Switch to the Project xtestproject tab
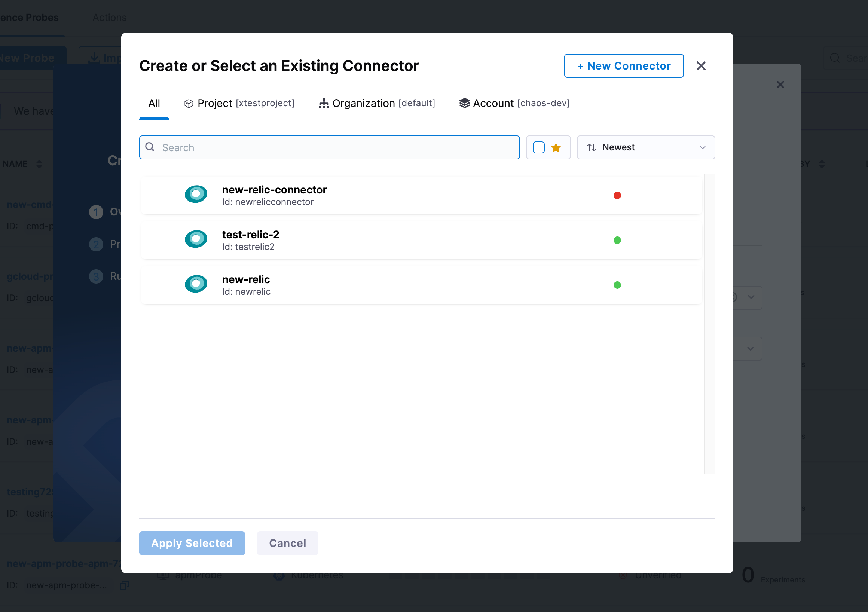 pos(239,103)
